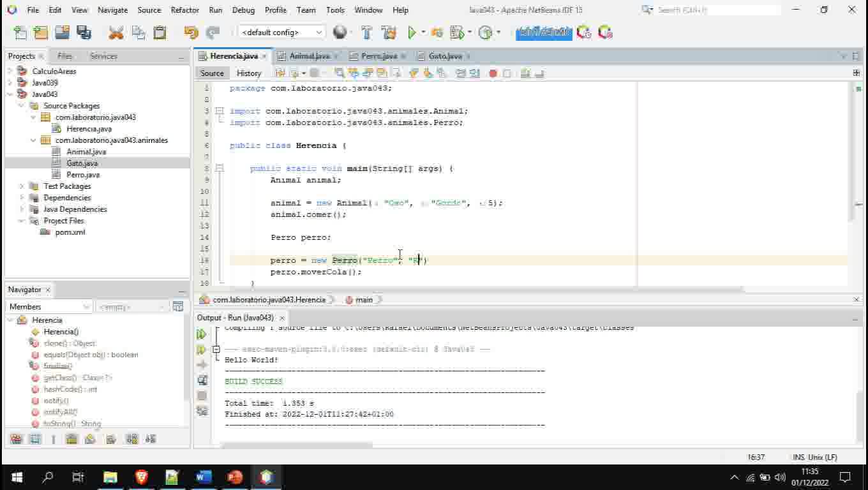868x490 pixels.
Task: Click the memory usage bar in toolbar
Action: pos(544,33)
